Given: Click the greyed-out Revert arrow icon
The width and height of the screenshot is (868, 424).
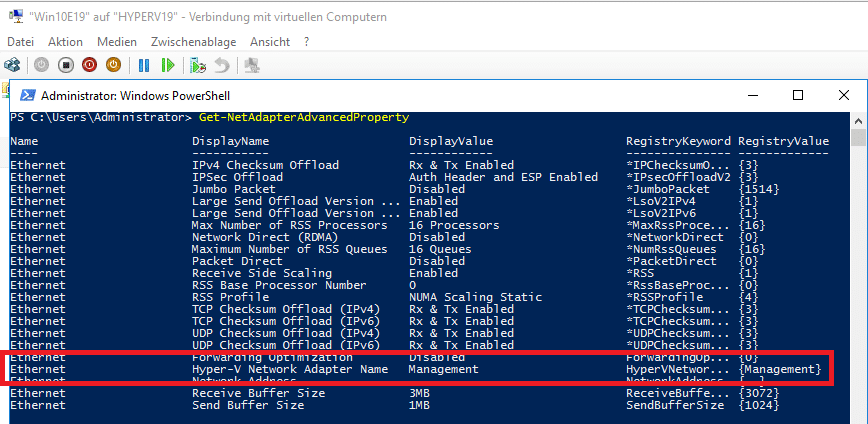Looking at the screenshot, I should tap(222, 65).
